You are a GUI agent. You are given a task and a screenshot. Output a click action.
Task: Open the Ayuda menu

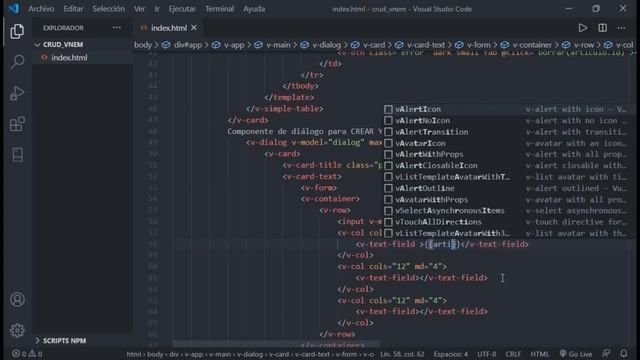[x=254, y=9]
